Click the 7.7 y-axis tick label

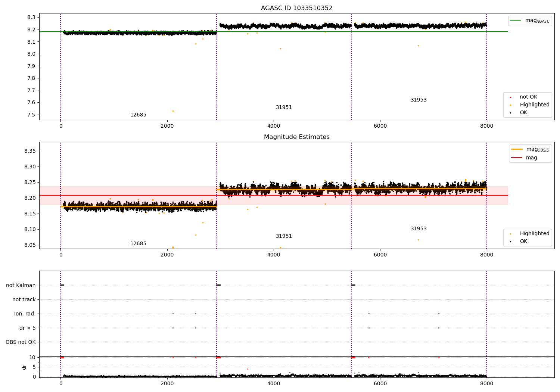pos(31,90)
